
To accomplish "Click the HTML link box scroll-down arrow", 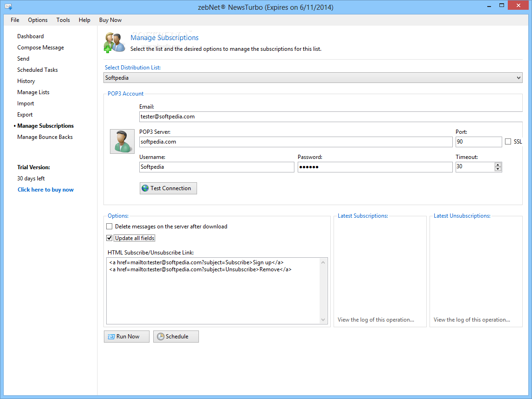I will (323, 320).
